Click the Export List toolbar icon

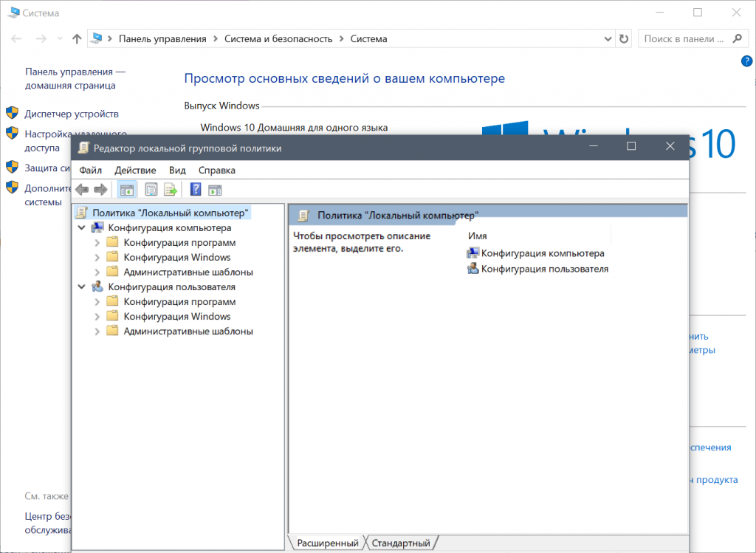point(171,190)
